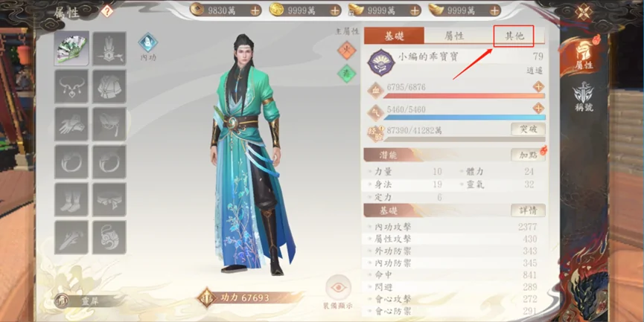Switch to the 屬性 tab
Screen dimensions: 644x322
click(454, 36)
